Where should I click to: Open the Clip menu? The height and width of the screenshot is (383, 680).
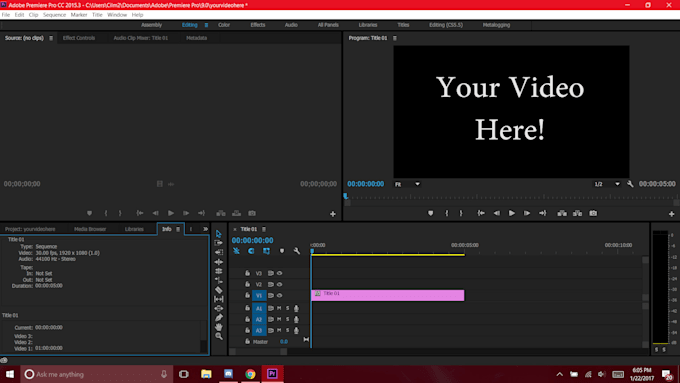[x=33, y=15]
